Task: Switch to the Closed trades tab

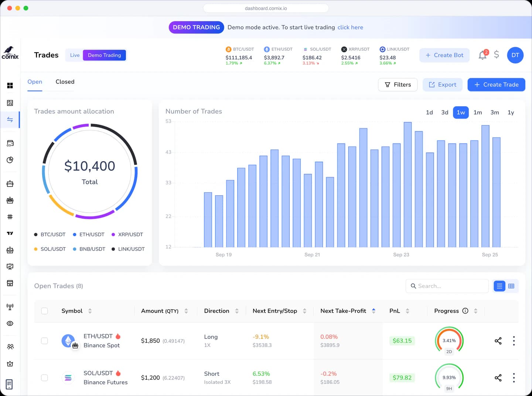Action: click(65, 82)
